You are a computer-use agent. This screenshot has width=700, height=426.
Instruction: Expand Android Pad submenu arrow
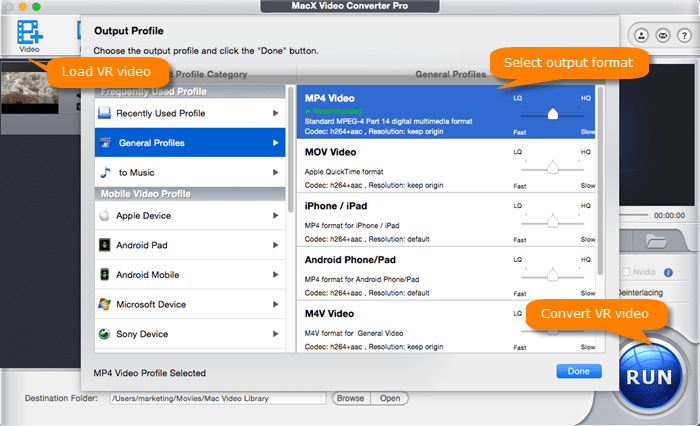pyautogui.click(x=275, y=245)
